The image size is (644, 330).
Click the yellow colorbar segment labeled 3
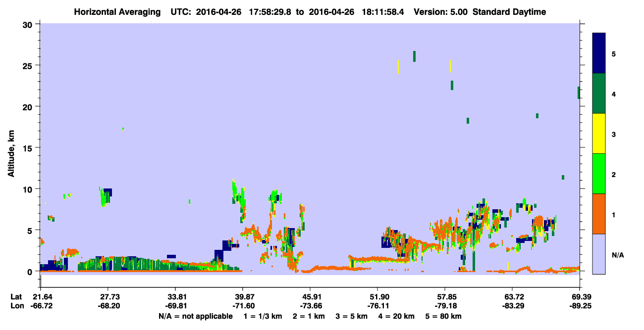click(599, 134)
